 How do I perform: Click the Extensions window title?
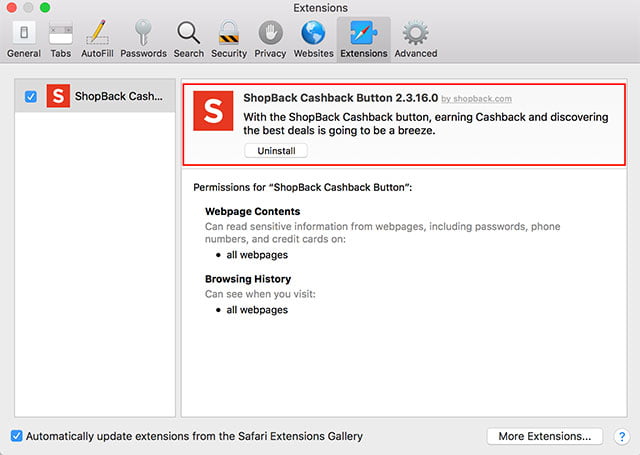[x=320, y=8]
